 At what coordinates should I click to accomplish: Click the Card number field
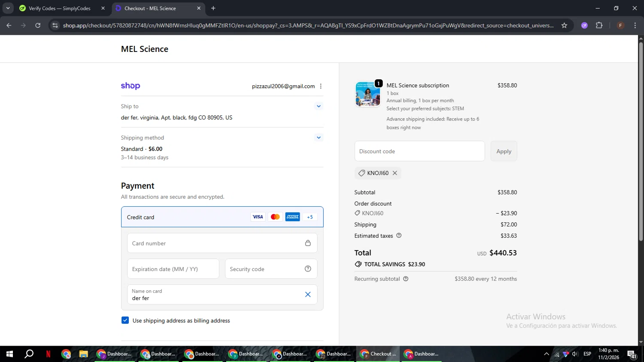[222, 243]
